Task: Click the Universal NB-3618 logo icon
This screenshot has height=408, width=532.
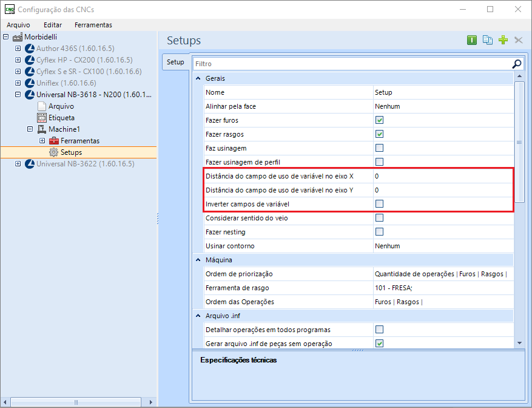Action: (30, 95)
